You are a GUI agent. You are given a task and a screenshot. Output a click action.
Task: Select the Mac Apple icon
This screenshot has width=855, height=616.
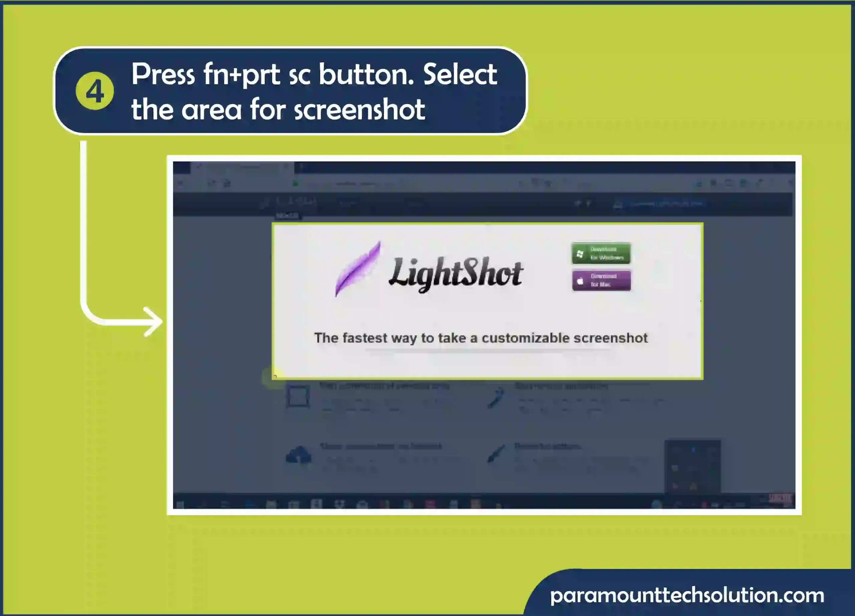[x=578, y=280]
